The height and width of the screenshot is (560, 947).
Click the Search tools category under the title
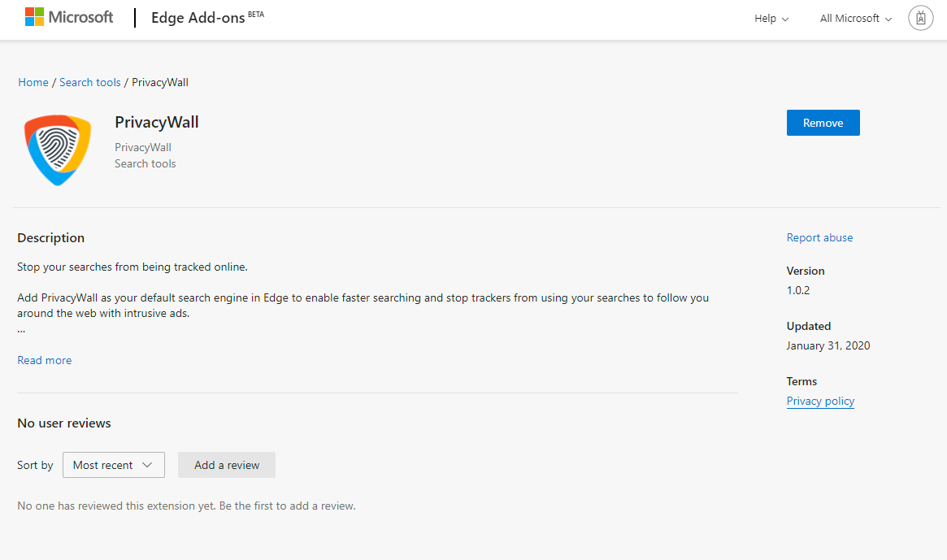click(146, 163)
